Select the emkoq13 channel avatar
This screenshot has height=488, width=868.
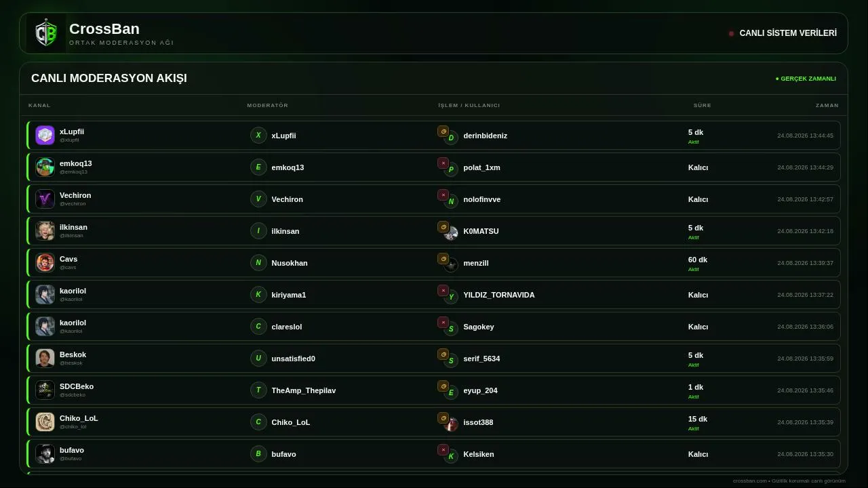(45, 167)
